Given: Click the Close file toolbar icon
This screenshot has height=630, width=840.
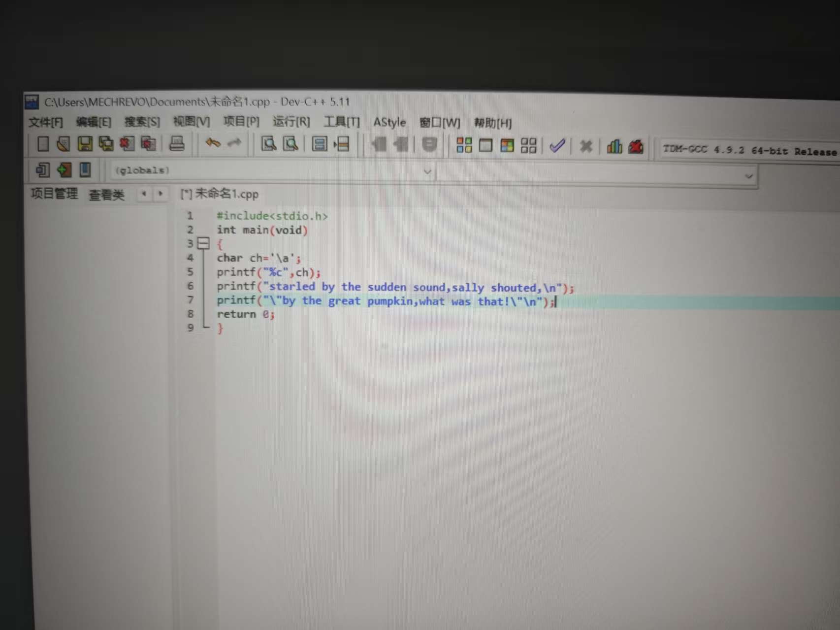Looking at the screenshot, I should click(127, 144).
